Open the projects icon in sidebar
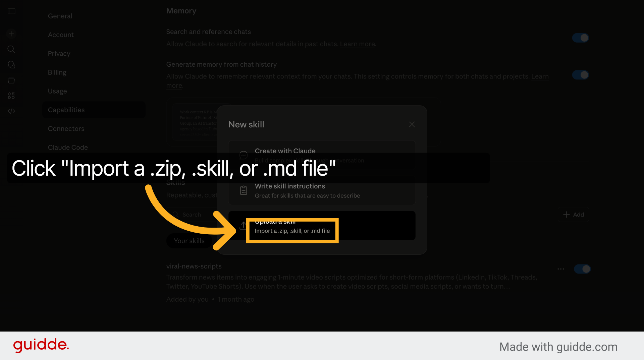Image resolution: width=644 pixels, height=360 pixels. click(x=11, y=80)
